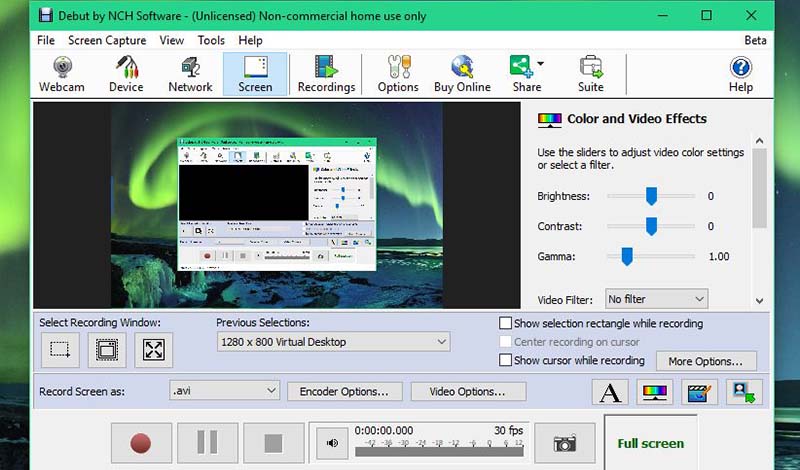Choose the Device capture source

[x=126, y=74]
